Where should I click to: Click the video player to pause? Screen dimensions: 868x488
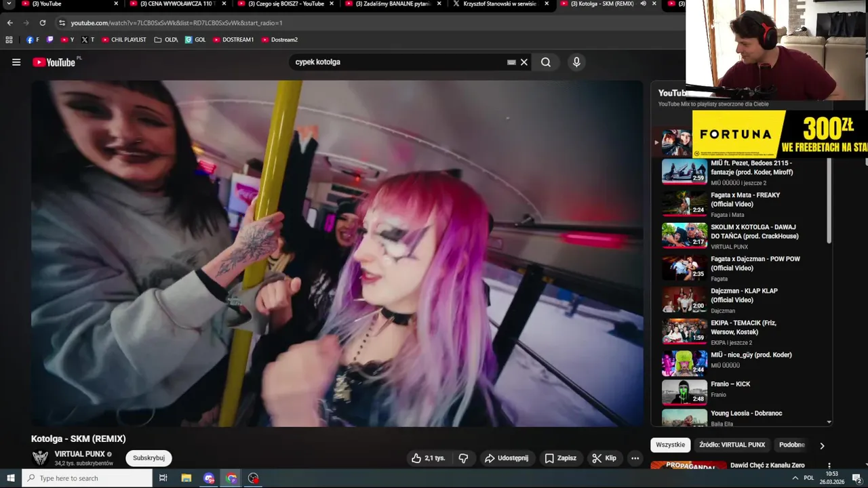pyautogui.click(x=337, y=253)
